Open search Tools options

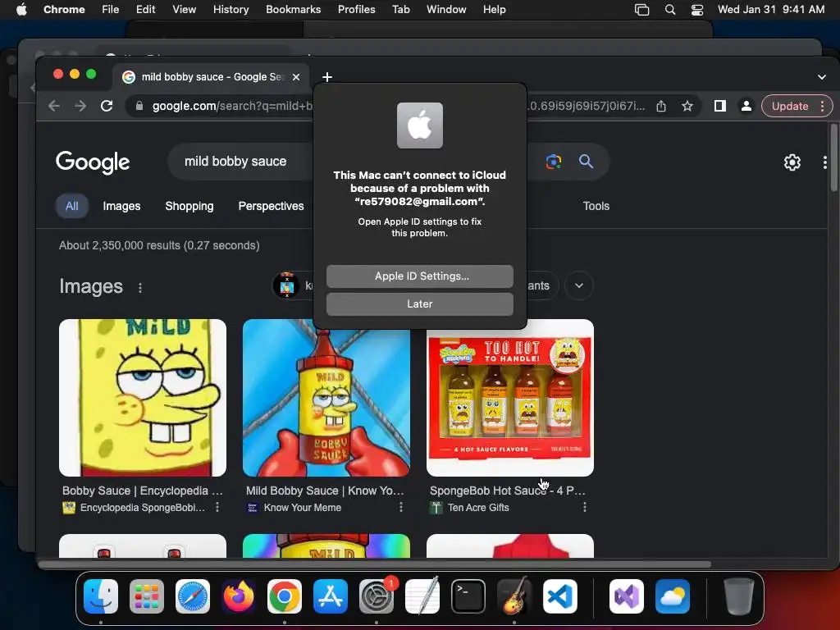click(596, 206)
